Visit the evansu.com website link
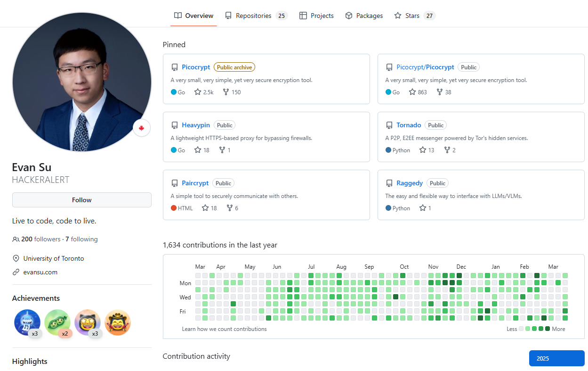The height and width of the screenshot is (371, 588). coord(40,272)
